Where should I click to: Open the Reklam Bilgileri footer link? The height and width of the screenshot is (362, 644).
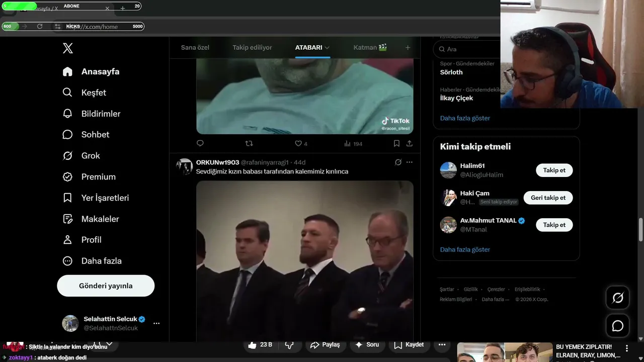click(456, 299)
